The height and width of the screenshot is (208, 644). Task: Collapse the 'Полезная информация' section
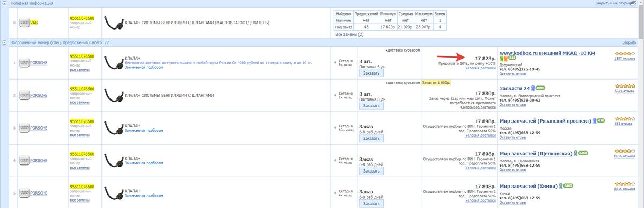tap(4, 3)
